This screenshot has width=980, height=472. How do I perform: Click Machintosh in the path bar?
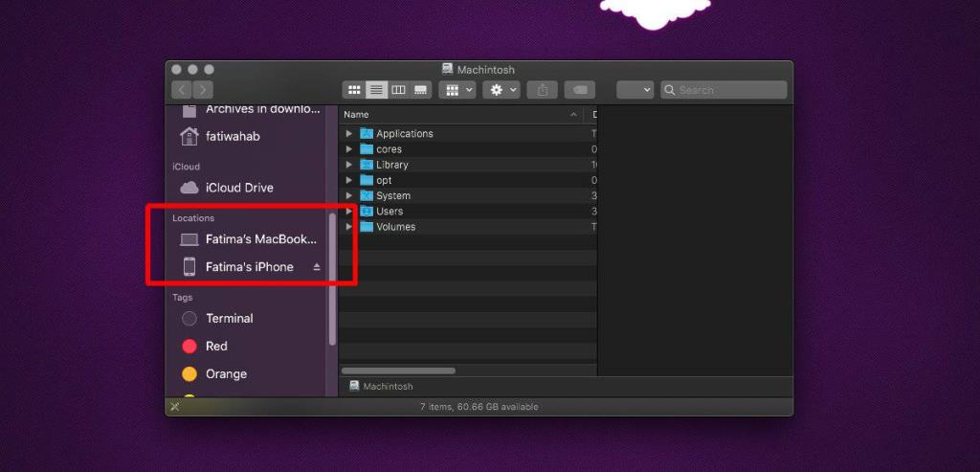(x=381, y=387)
